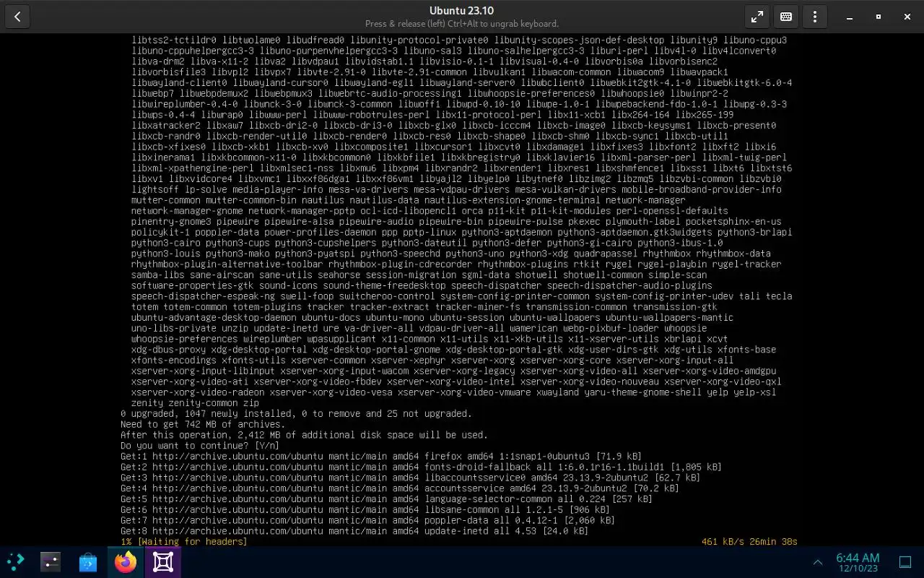Viewport: 924px width, 578px height.
Task: Click the Get:3 libaccountsservice0 line
Action: coord(410,478)
